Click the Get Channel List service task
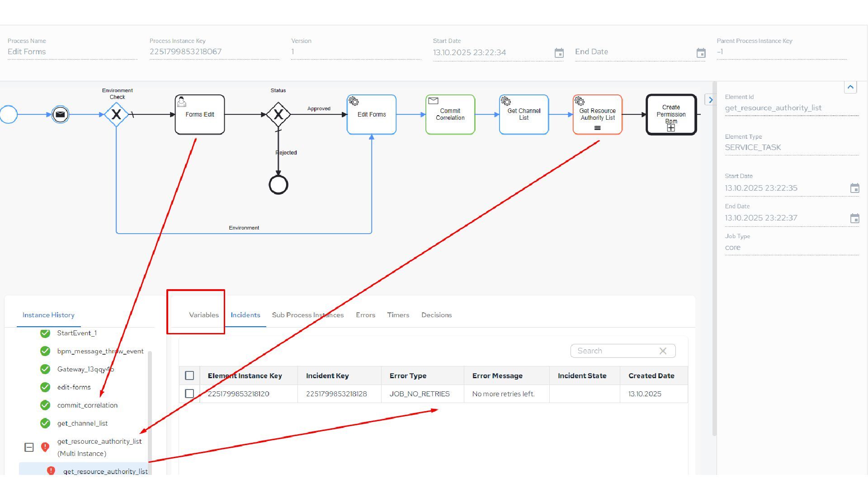The height and width of the screenshot is (488, 868). click(x=524, y=114)
